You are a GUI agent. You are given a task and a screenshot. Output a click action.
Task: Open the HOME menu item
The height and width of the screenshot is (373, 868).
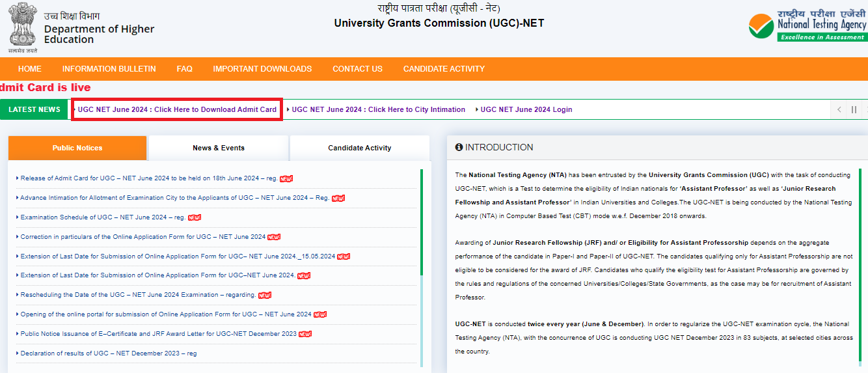[30, 68]
